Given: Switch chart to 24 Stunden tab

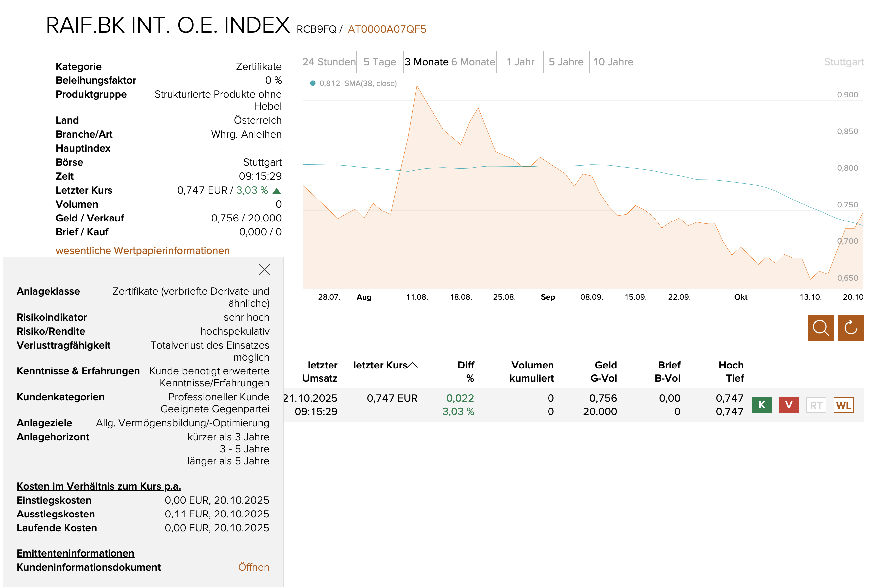Looking at the screenshot, I should coord(329,62).
